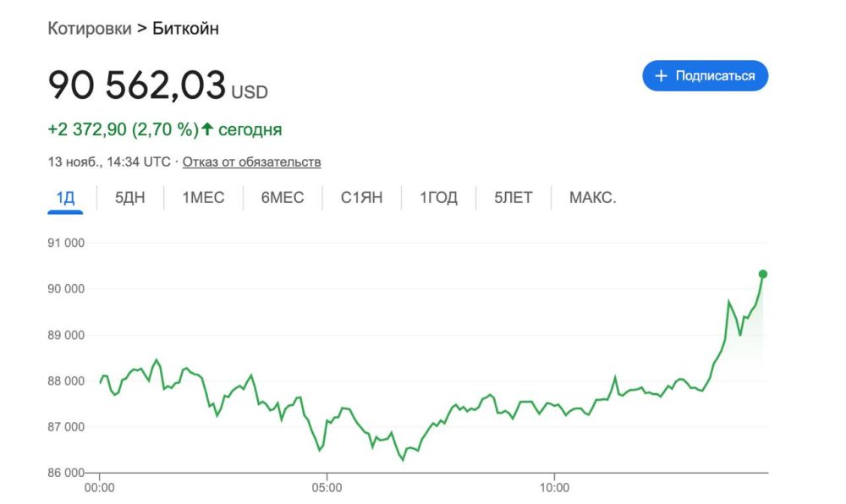Select the С1ЯН year-to-date tab
Screen dimensions: 846x504
[x=362, y=196]
